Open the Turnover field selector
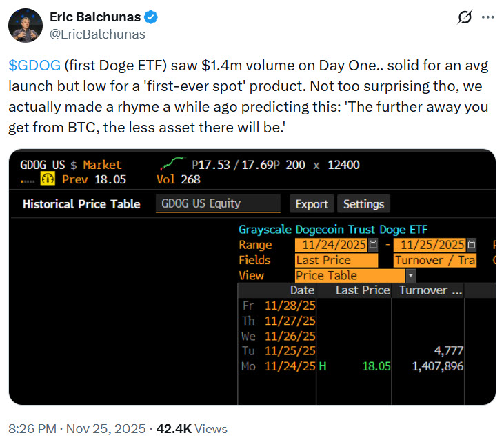 (x=435, y=260)
